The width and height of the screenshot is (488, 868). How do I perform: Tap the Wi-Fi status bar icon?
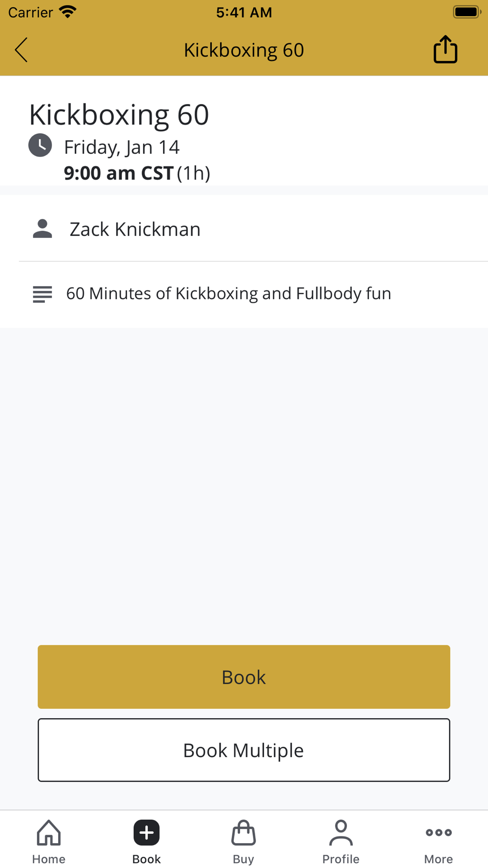(x=67, y=12)
